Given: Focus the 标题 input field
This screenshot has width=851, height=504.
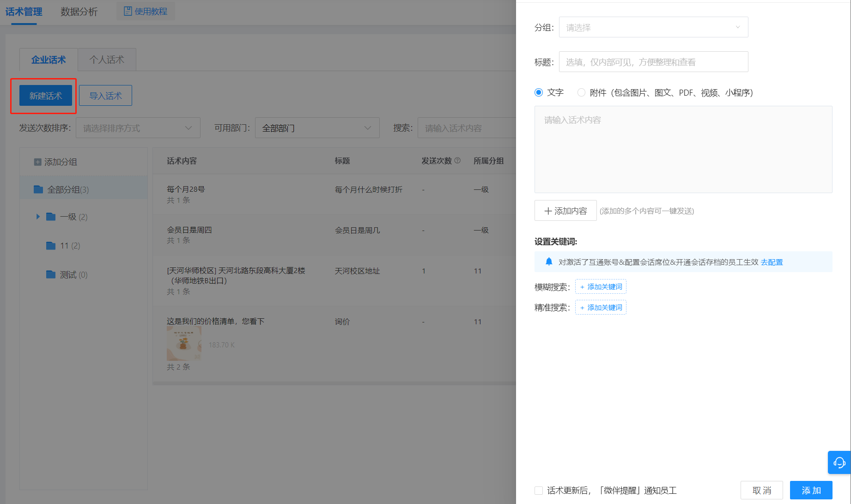Looking at the screenshot, I should 653,61.
